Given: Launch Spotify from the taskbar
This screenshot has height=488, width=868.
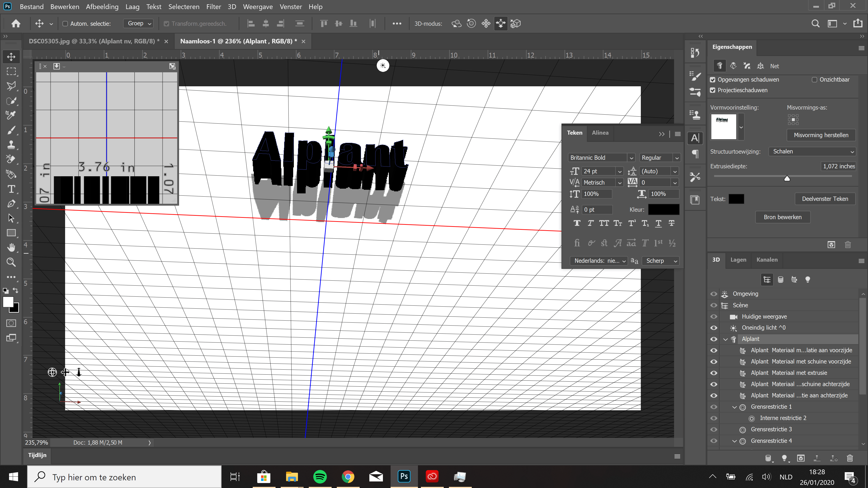Looking at the screenshot, I should [320, 476].
